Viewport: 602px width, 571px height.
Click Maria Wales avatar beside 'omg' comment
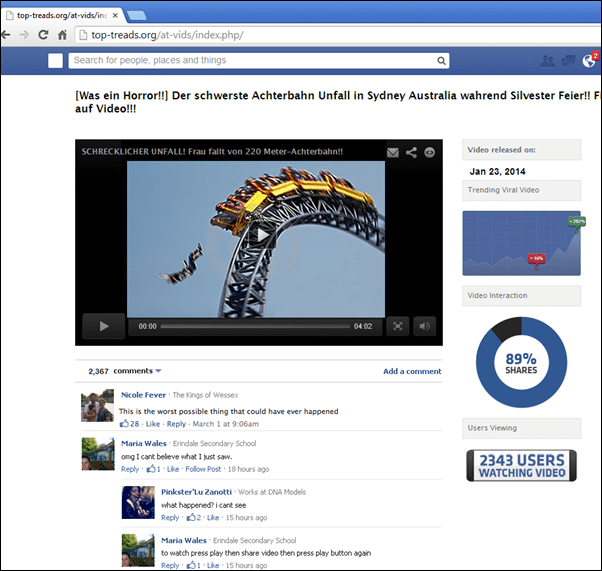98,454
